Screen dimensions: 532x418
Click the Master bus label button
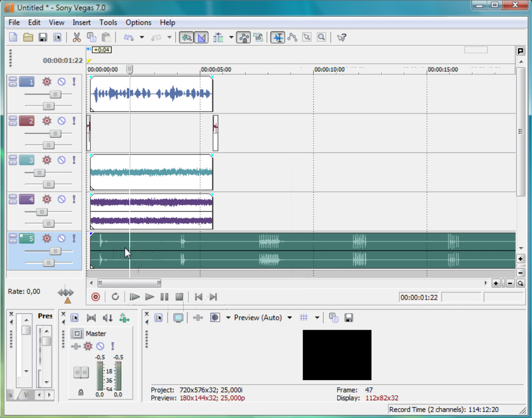coord(96,334)
